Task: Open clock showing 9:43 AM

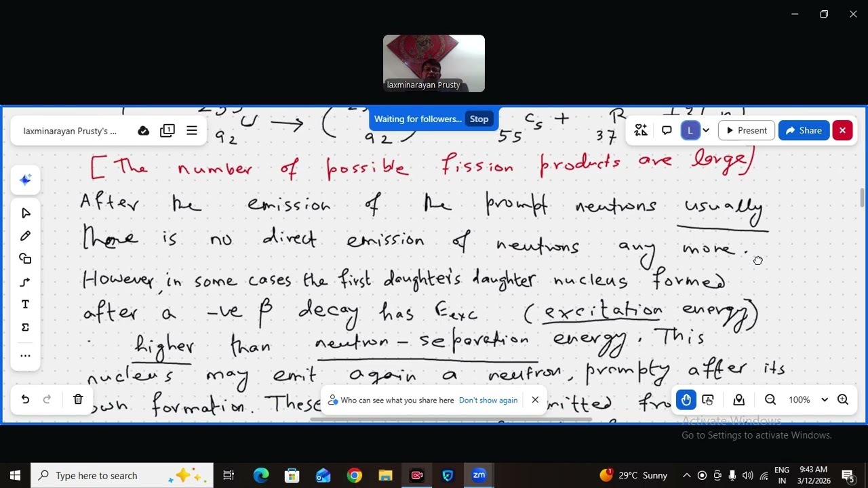Action: (814, 476)
